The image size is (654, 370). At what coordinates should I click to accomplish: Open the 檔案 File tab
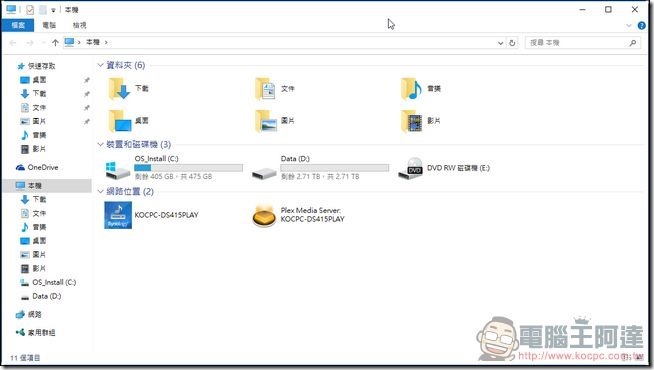[x=18, y=25]
